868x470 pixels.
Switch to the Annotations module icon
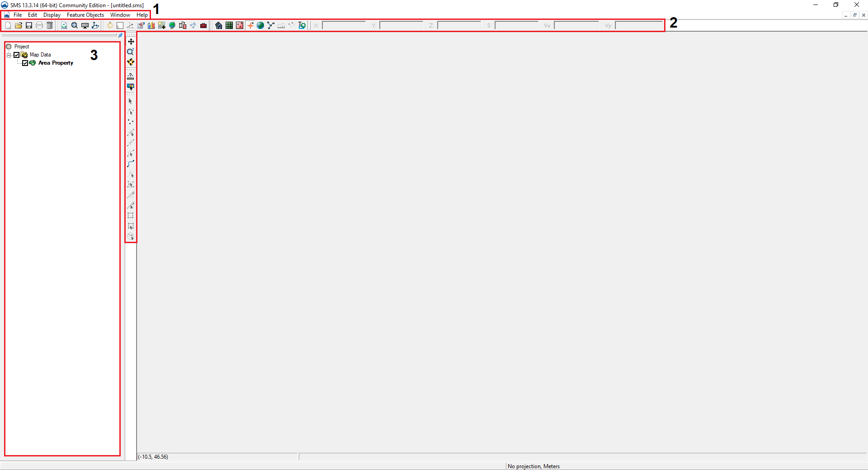click(x=302, y=26)
